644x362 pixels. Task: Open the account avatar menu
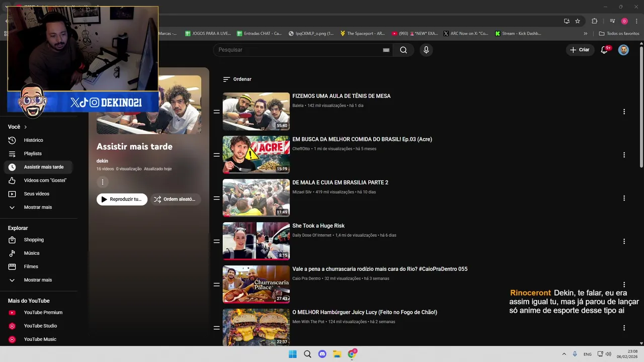(623, 50)
